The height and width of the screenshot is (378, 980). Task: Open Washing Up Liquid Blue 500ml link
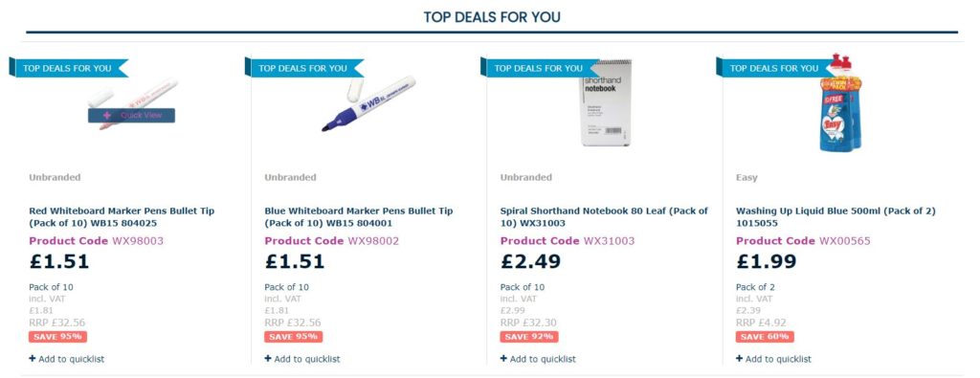point(835,217)
